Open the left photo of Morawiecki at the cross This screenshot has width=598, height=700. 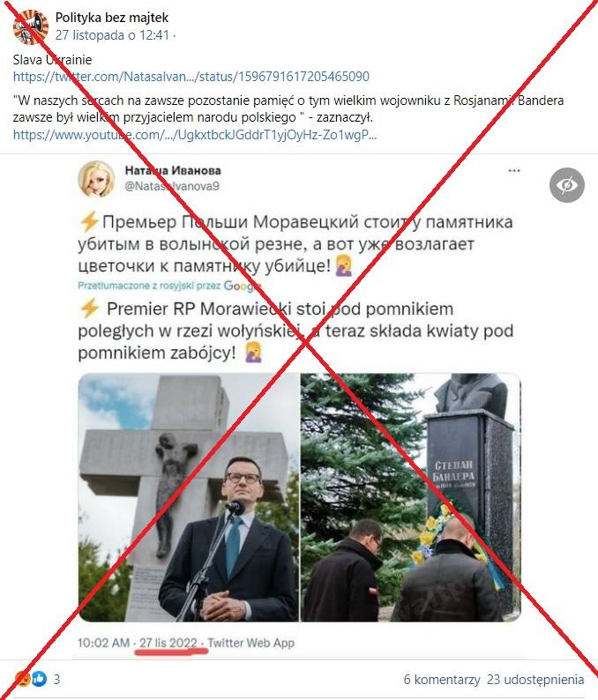tap(189, 497)
